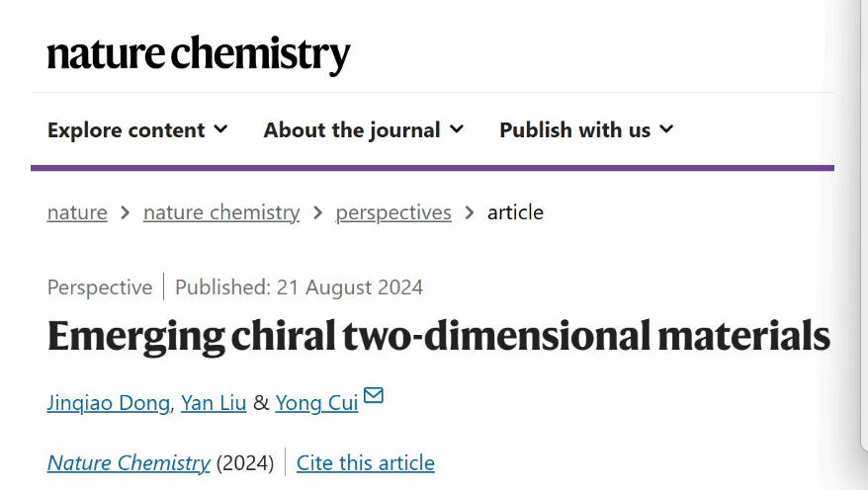Navigate to the perspectives breadcrumb
This screenshot has height=490, width=868.
(393, 212)
